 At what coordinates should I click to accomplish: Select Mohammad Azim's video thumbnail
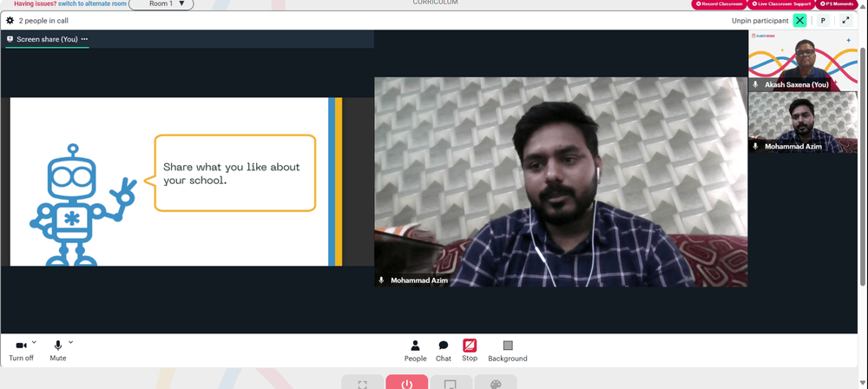(x=803, y=122)
